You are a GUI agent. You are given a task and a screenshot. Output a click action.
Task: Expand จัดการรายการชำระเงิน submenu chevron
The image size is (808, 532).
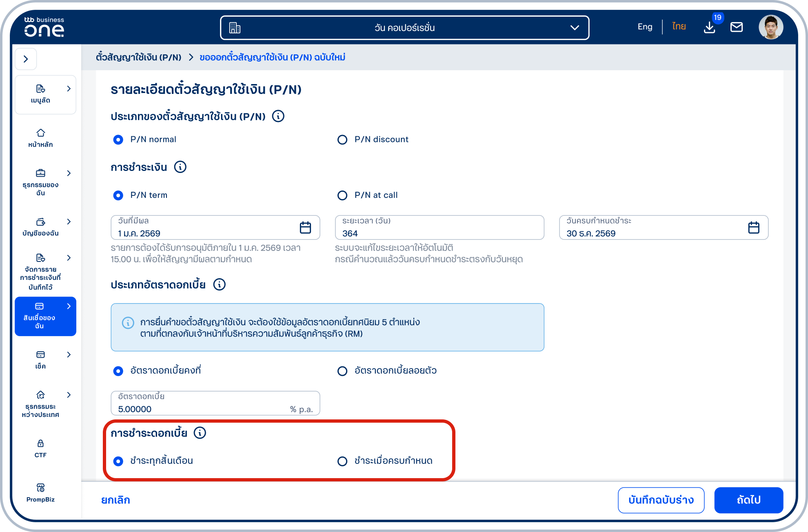pos(69,258)
